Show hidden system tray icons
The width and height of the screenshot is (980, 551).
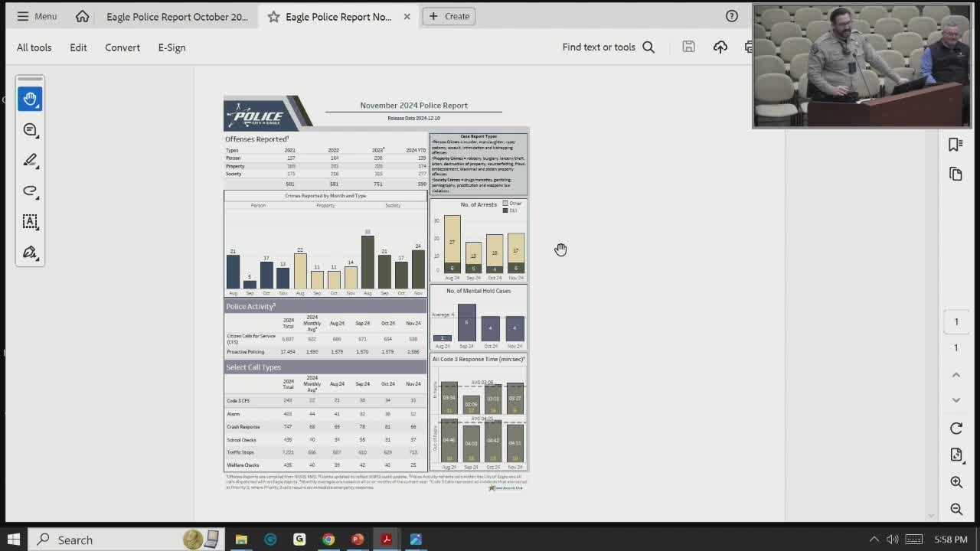click(874, 540)
